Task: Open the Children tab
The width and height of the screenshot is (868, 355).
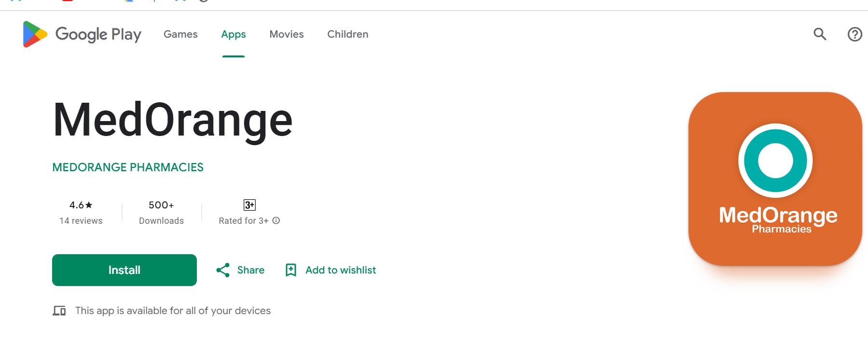Action: point(348,34)
